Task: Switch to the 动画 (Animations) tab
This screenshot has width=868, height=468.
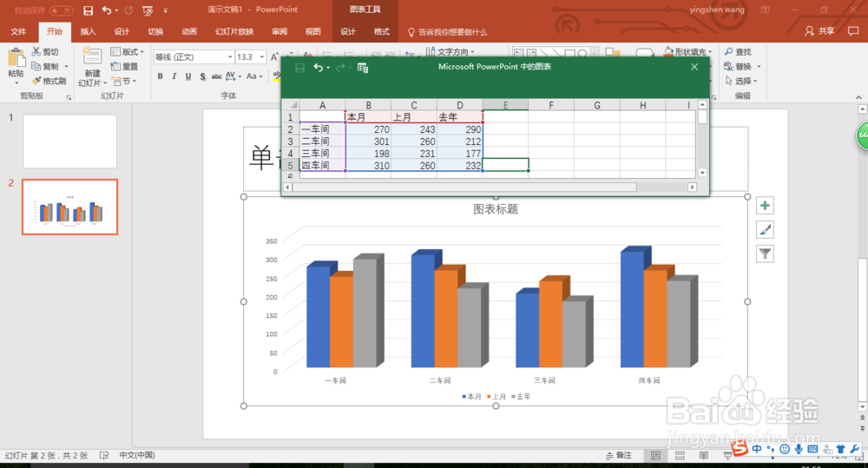Action: click(189, 31)
